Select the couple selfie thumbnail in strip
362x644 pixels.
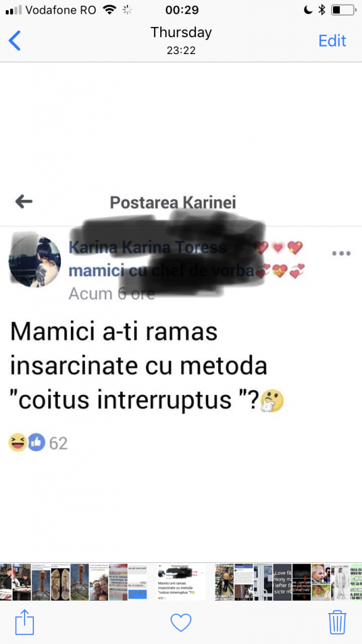click(99, 582)
